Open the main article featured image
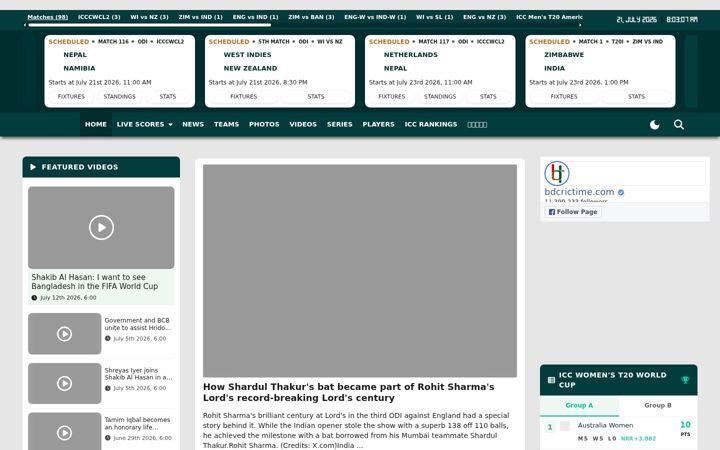Screen dimensions: 720x450 click(x=360, y=271)
